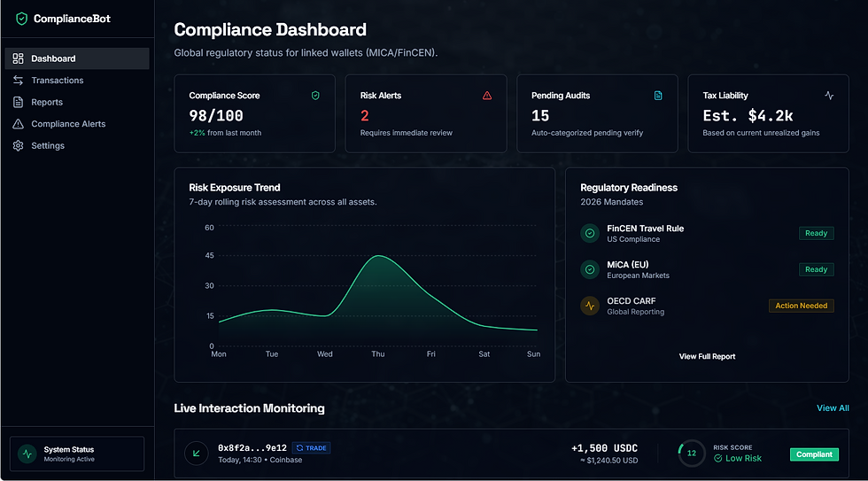The image size is (868, 481).
Task: Open the Reports section
Action: pyautogui.click(x=47, y=102)
